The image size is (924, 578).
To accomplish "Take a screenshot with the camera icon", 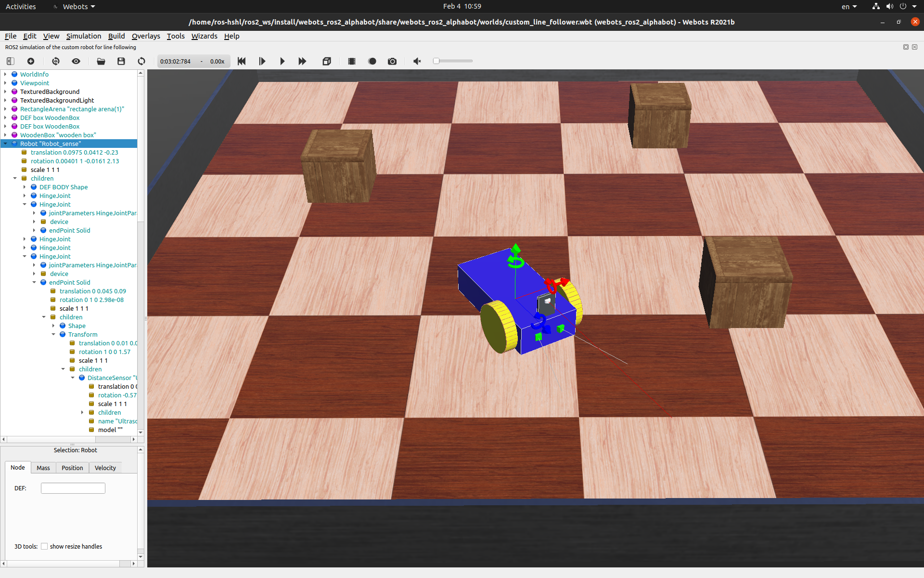I will [392, 61].
